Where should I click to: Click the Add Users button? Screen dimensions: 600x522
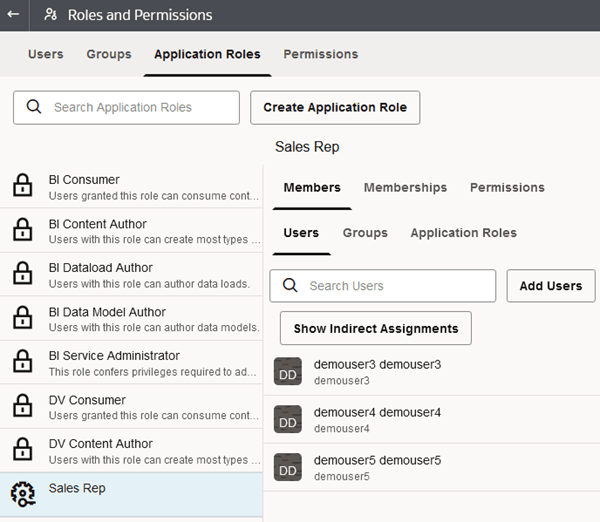[551, 286]
